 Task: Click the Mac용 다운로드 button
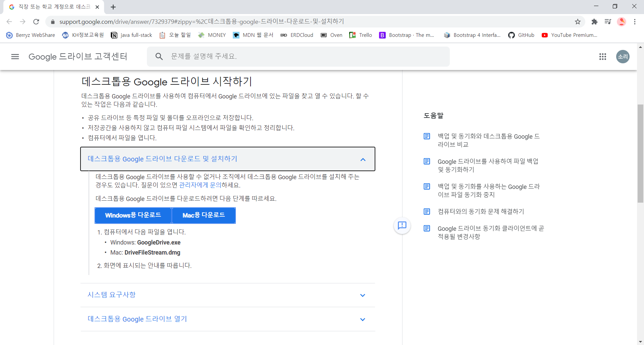click(204, 215)
